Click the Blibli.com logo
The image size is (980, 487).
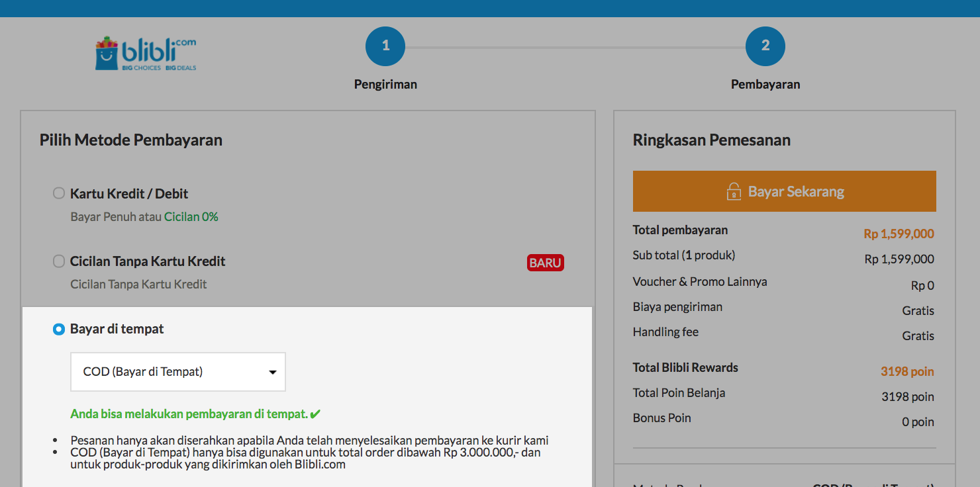[x=144, y=52]
